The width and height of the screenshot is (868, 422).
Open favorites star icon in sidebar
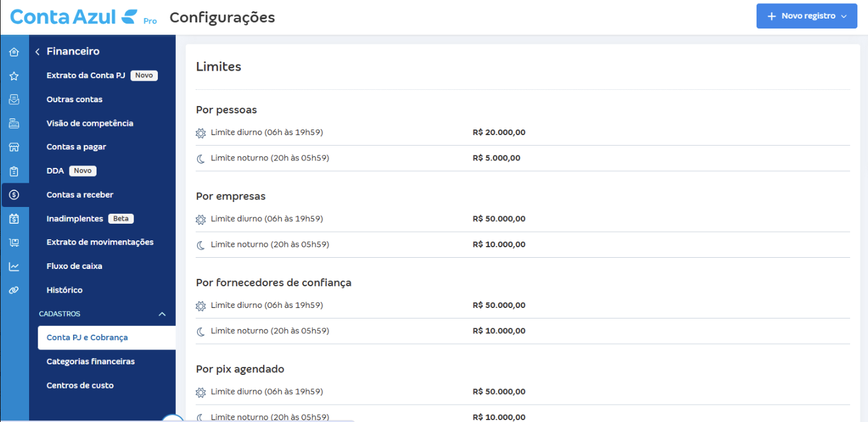(14, 76)
